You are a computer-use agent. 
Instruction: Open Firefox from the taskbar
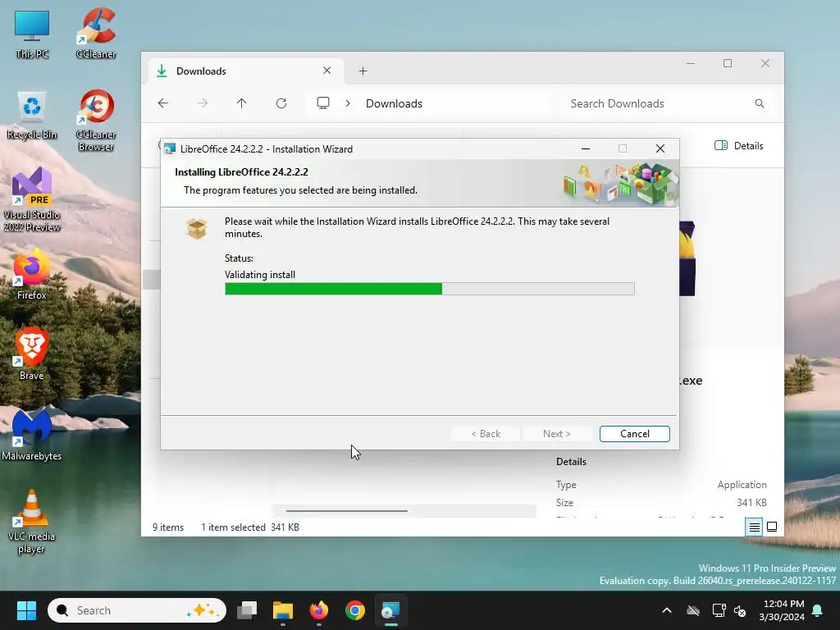point(319,610)
